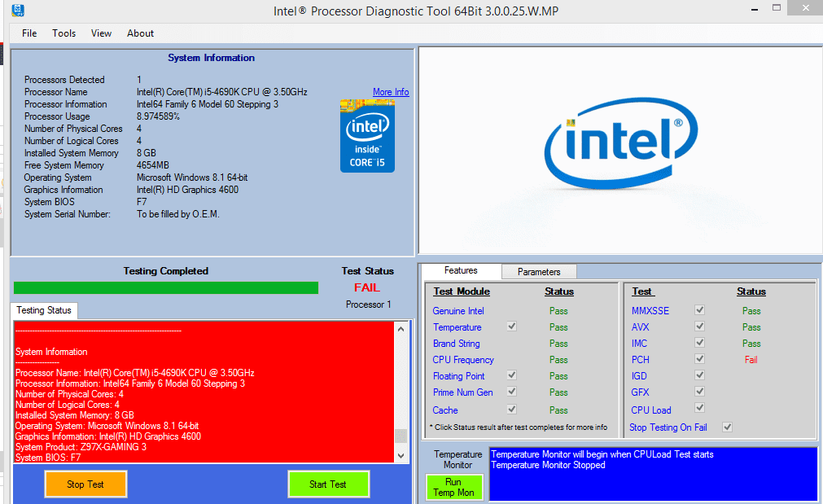The width and height of the screenshot is (823, 504).
Task: Toggle the Prime Num Gen checkbox
Action: (x=512, y=391)
